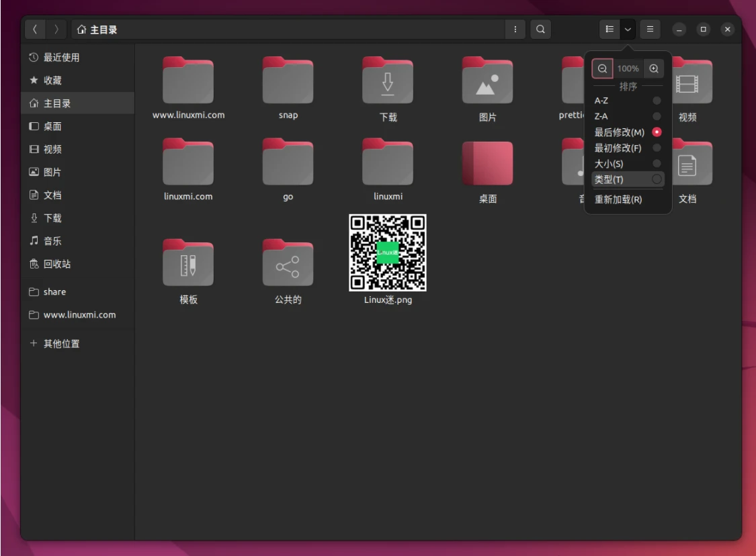Zoom out using the minus magnifier icon
Image resolution: width=756 pixels, height=556 pixels.
(603, 68)
